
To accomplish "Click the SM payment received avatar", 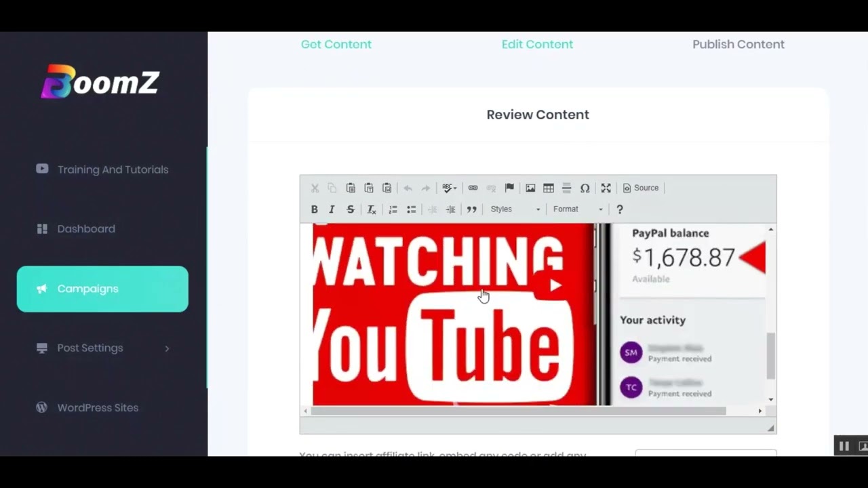I will pos(631,352).
